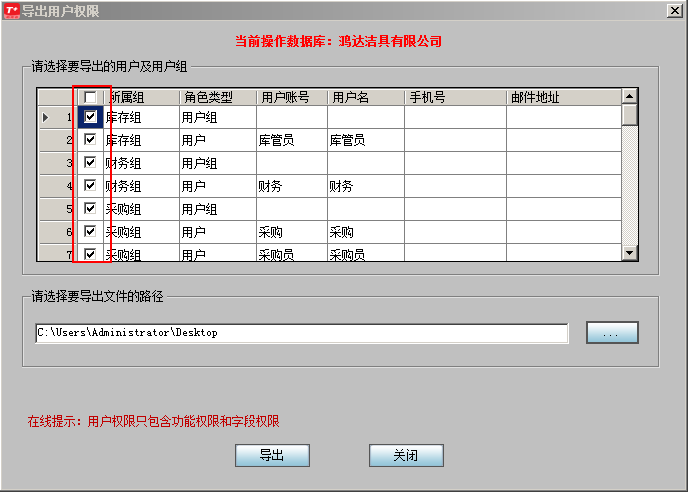The image size is (688, 492).
Task: Click the T+ application icon in title bar
Action: coord(10,9)
